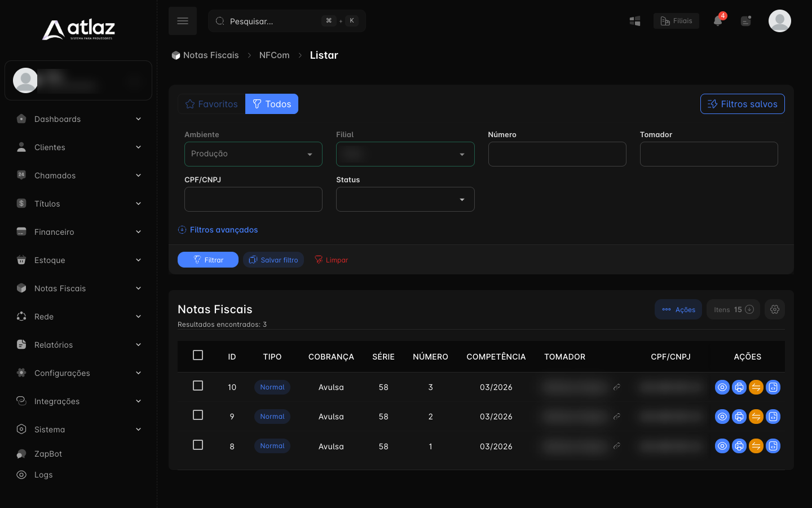Viewport: 812px width, 508px height.
Task: Open the chat icon beside notifications
Action: (746, 21)
